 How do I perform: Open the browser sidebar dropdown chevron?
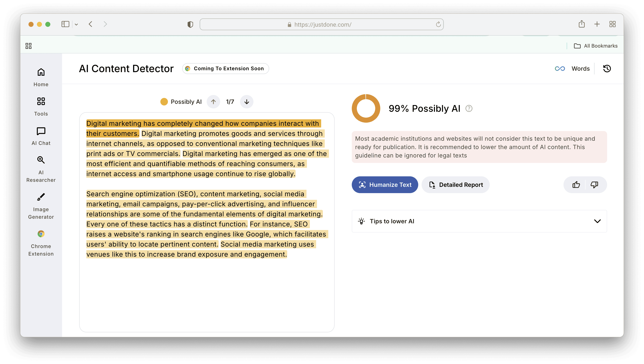[76, 25]
